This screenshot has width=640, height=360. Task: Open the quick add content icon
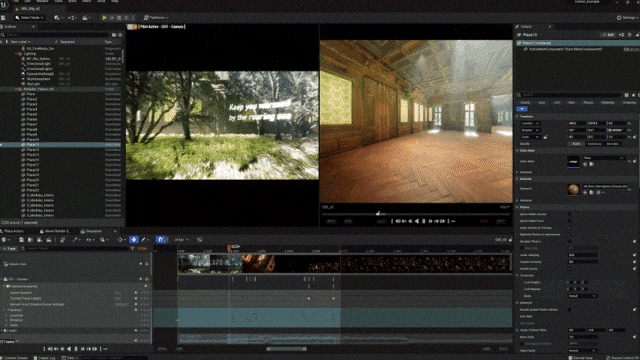click(58, 18)
